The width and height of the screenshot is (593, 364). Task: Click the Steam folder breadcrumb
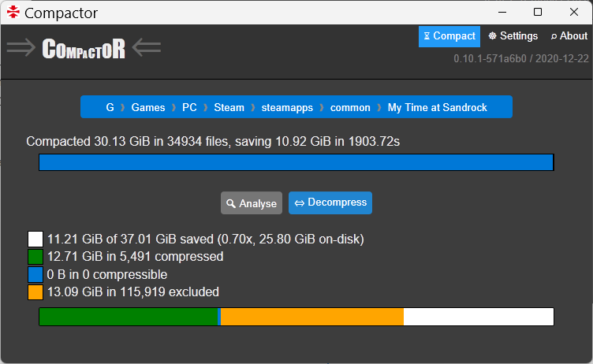[x=229, y=107]
